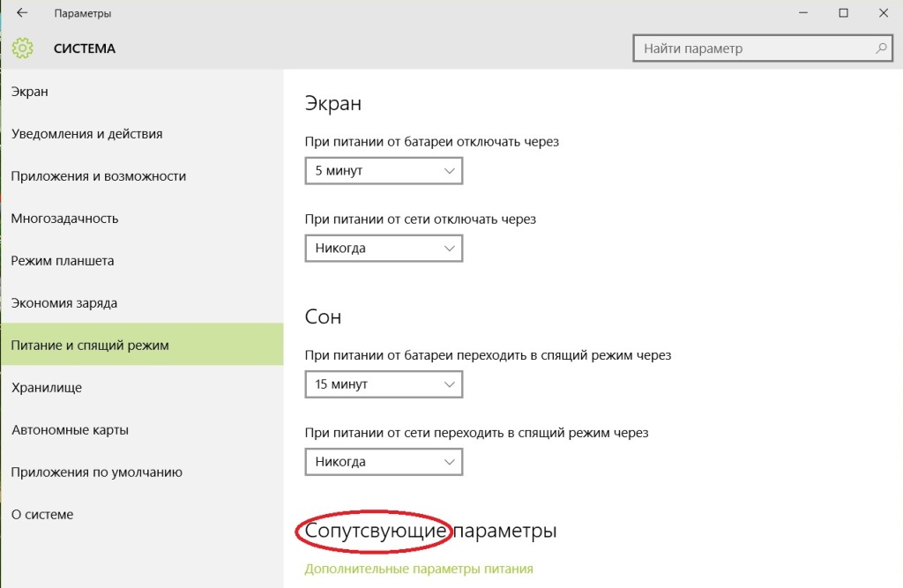
Task: Open plugged-in sleep dropdown set to Никогда
Action: [x=384, y=462]
